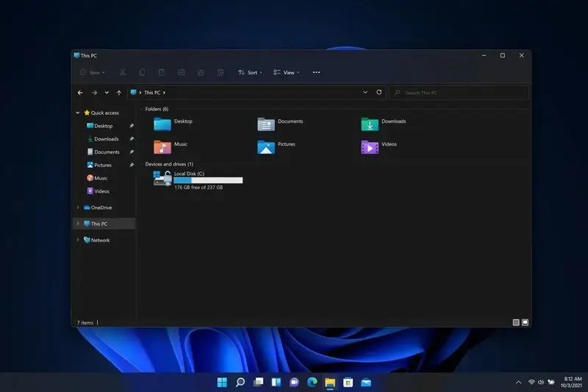Select the Cut scissors icon

click(123, 72)
